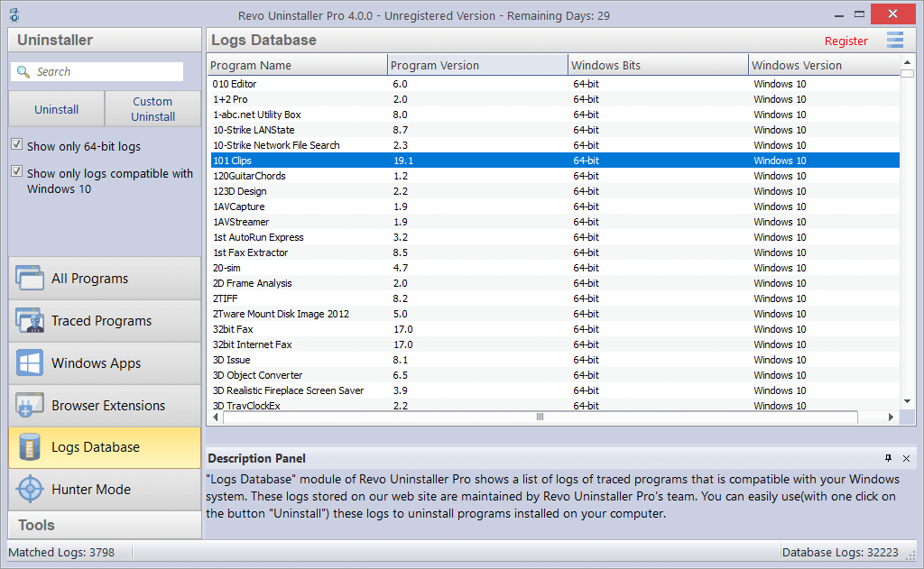924x569 pixels.
Task: Click the horizontal scrollbar left arrow
Action: [216, 417]
